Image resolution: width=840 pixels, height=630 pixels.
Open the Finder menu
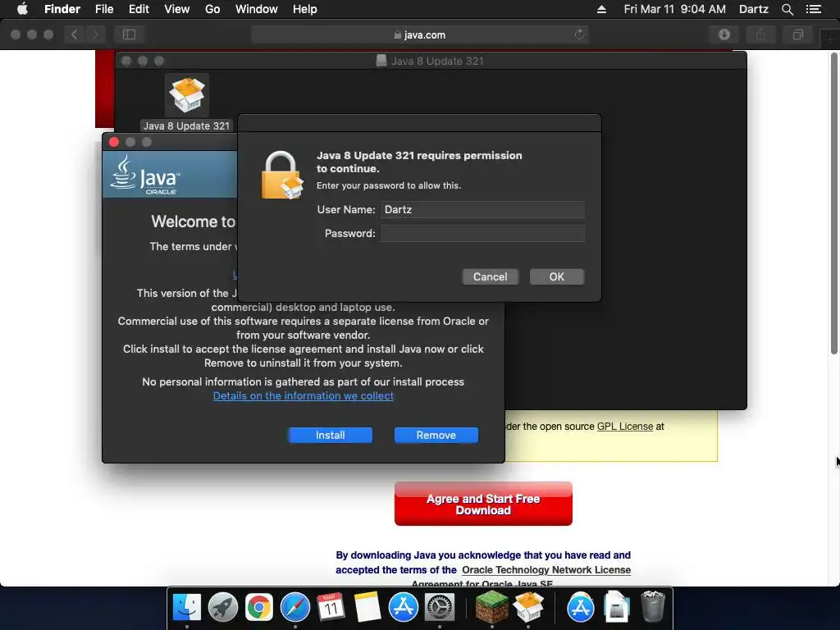pos(62,9)
